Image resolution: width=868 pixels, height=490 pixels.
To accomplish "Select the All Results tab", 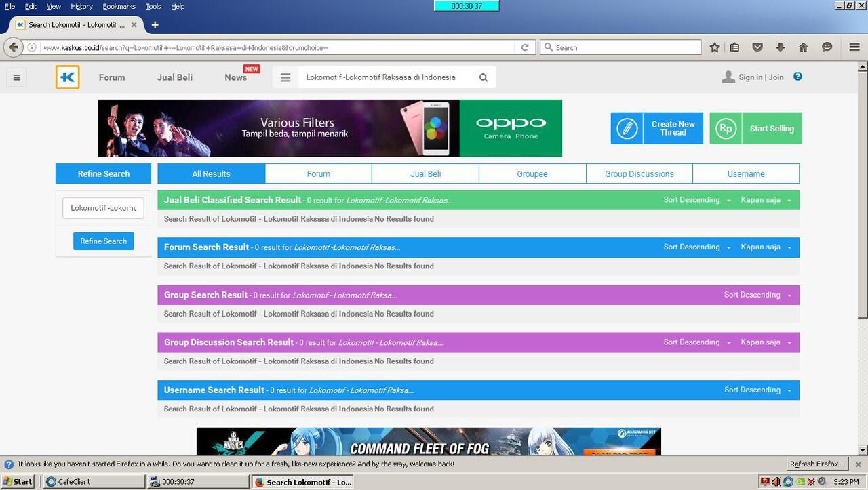I will (x=212, y=173).
